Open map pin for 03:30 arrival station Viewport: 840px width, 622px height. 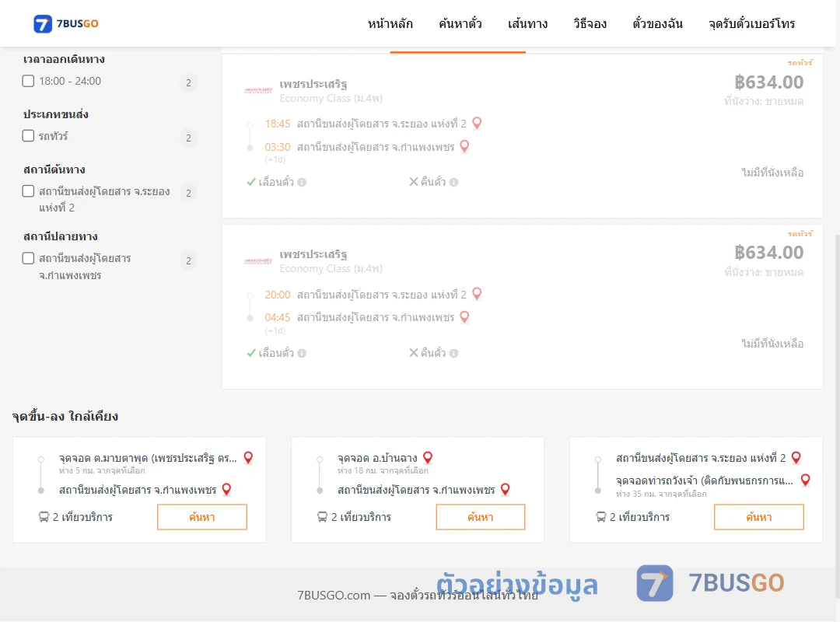(464, 146)
